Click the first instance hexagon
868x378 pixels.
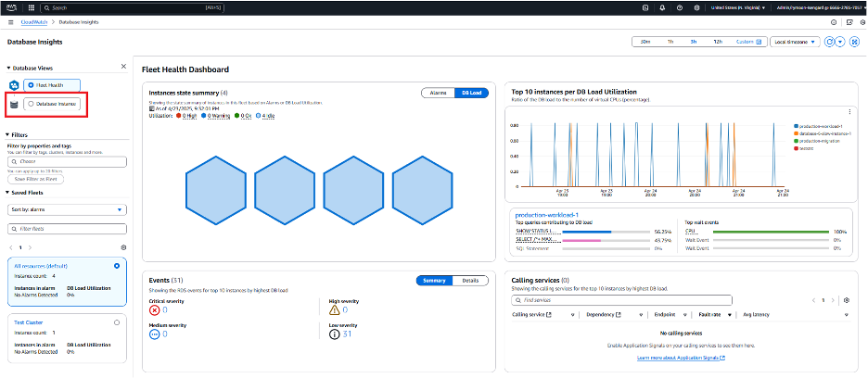click(216, 190)
